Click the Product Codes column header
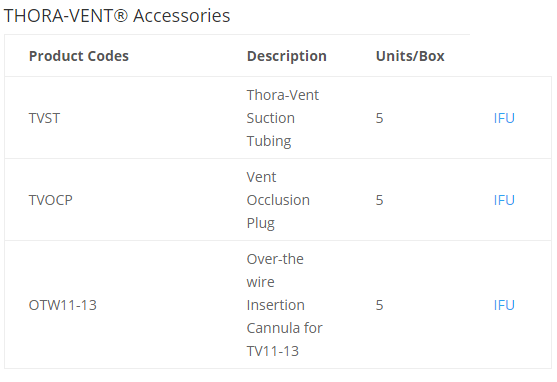This screenshot has height=382, width=557. (79, 56)
